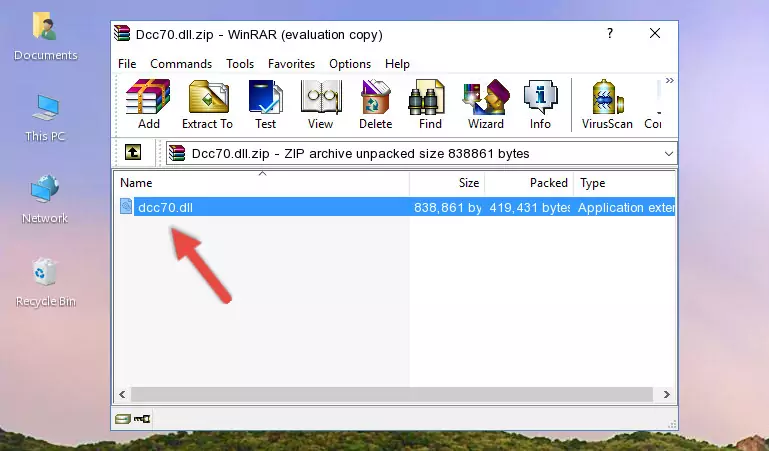Image resolution: width=769 pixels, height=451 pixels.
Task: Open the Find tool
Action: (x=430, y=104)
